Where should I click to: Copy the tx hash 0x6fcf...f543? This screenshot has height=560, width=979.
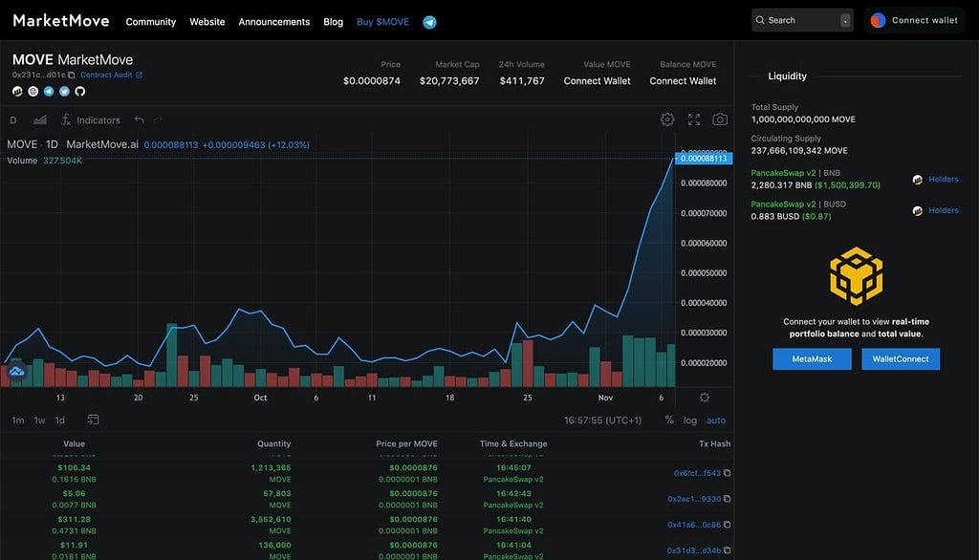(727, 473)
